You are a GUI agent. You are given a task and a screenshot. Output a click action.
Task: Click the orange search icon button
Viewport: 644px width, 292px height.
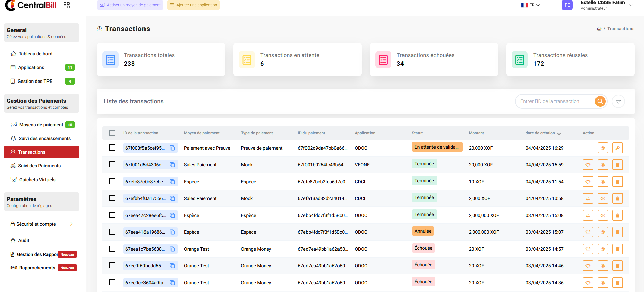[600, 101]
